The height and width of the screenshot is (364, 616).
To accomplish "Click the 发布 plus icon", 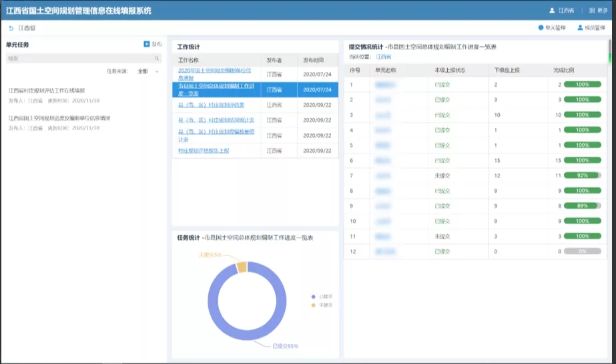I will tap(147, 44).
